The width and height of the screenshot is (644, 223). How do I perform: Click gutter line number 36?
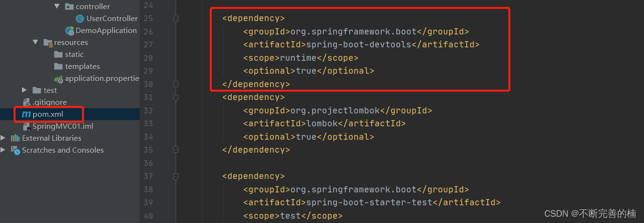[148, 163]
